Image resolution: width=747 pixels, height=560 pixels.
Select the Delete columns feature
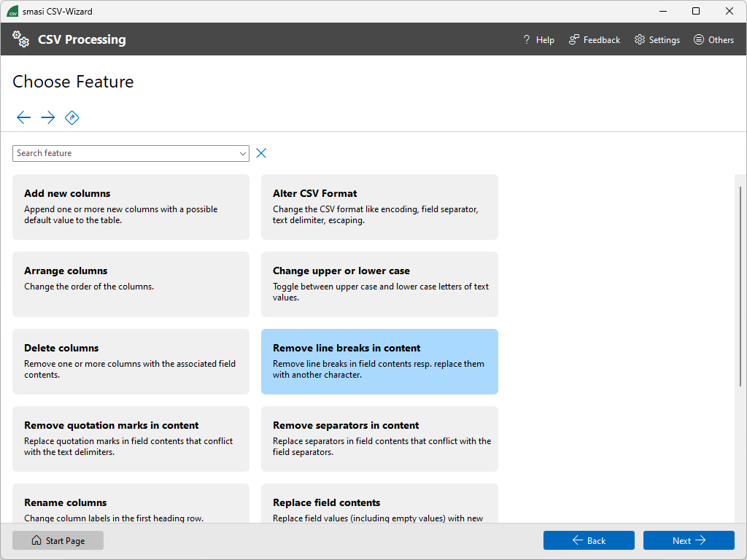click(x=131, y=362)
